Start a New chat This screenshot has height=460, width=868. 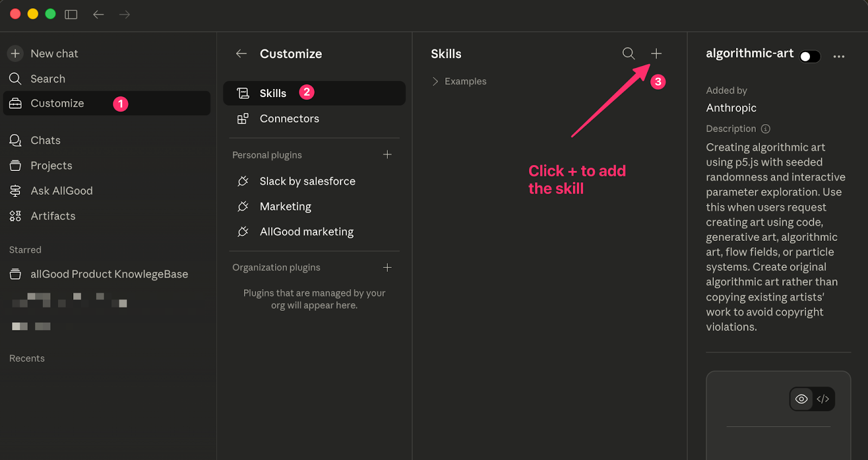(54, 54)
